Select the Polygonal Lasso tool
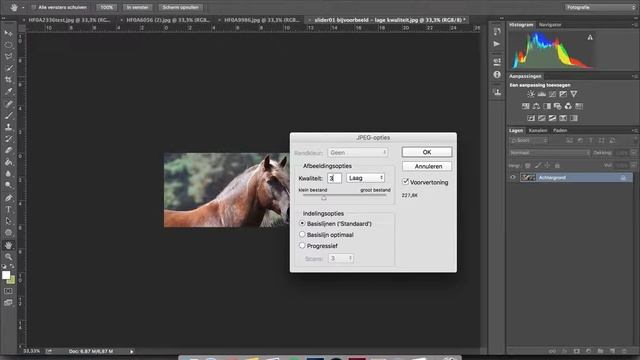 [x=8, y=56]
